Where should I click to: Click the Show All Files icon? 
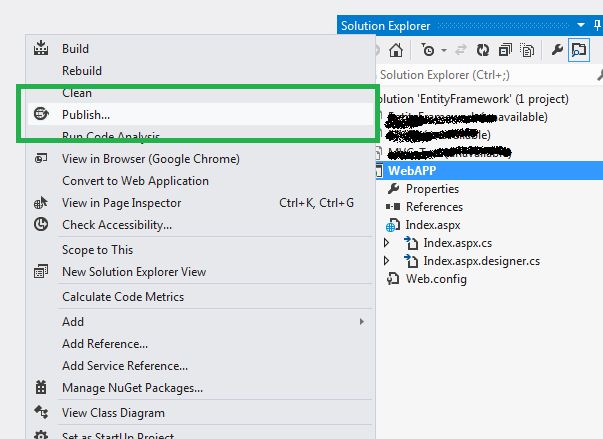[x=524, y=49]
